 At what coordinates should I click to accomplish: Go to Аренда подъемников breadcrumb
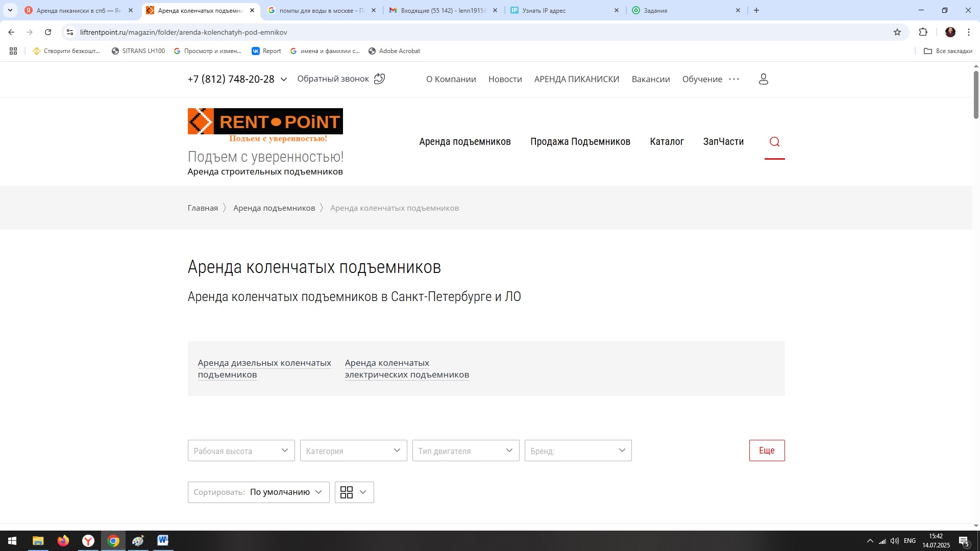click(274, 208)
